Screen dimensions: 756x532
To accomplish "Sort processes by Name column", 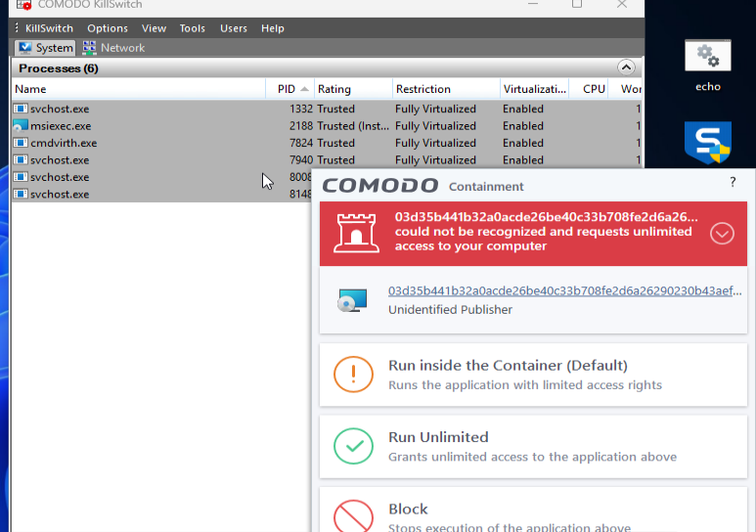I will (x=138, y=89).
